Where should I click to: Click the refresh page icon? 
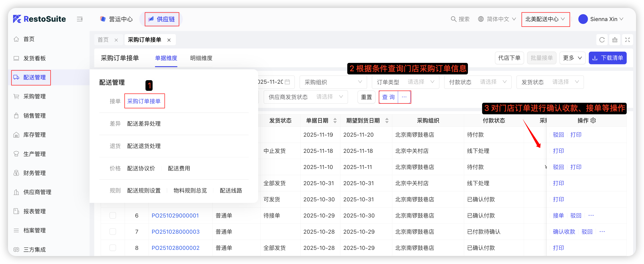602,40
